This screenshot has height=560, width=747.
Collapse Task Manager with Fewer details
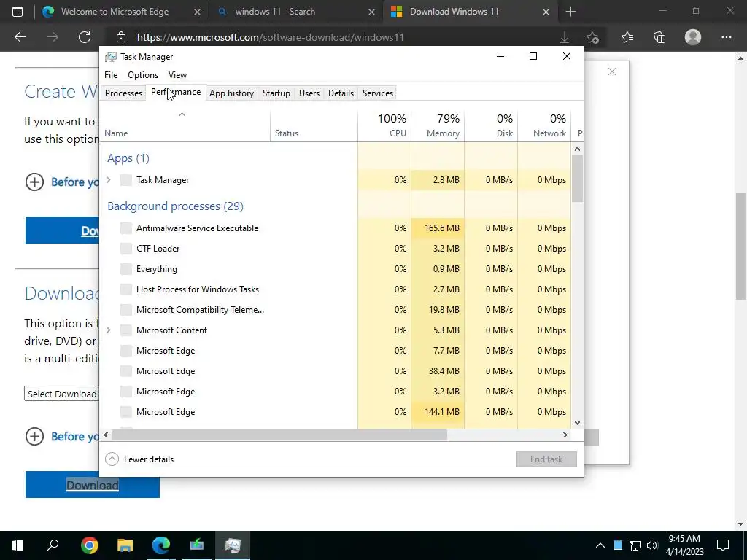(x=139, y=459)
